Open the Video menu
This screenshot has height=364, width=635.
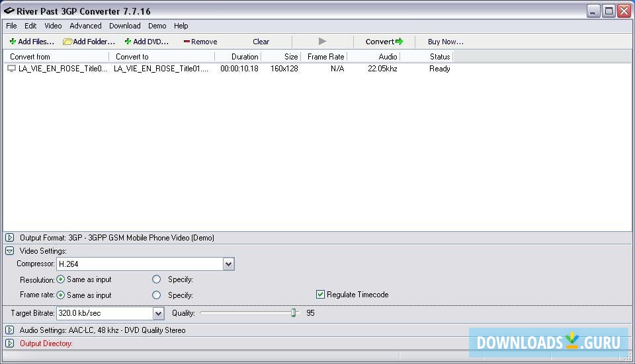pyautogui.click(x=53, y=26)
